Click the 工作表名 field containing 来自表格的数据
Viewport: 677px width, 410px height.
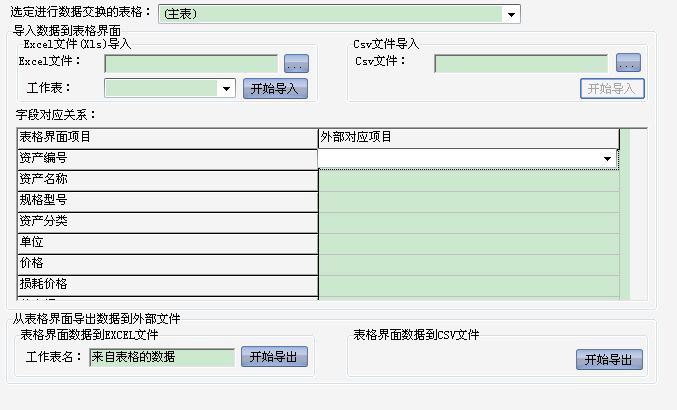(x=162, y=357)
